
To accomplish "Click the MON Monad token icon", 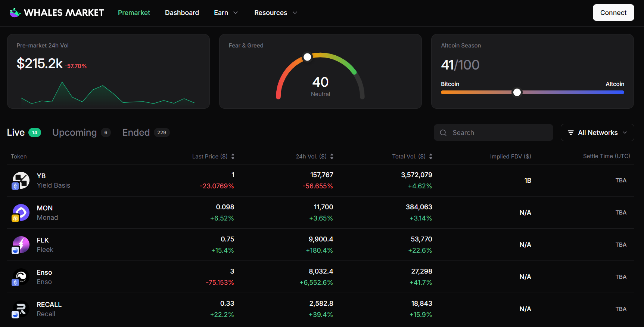I will [x=21, y=213].
